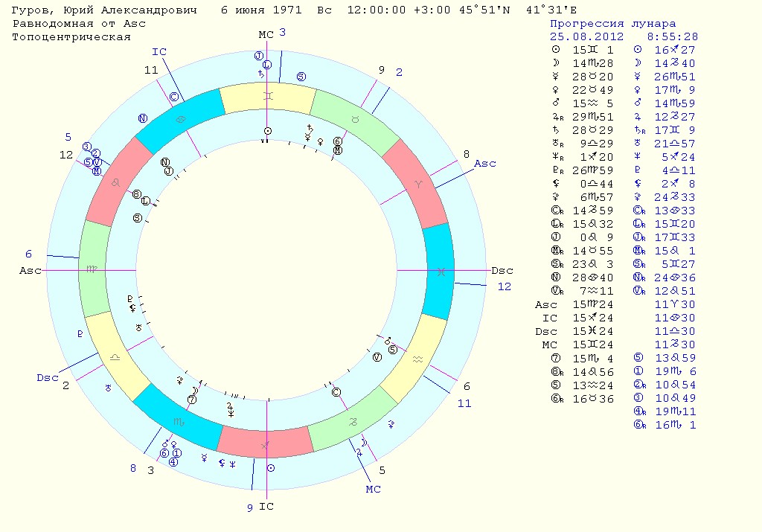Click the blue house number '6' above the left Asc
Image resolution: width=762 pixels, height=532 pixels.
pyautogui.click(x=29, y=254)
